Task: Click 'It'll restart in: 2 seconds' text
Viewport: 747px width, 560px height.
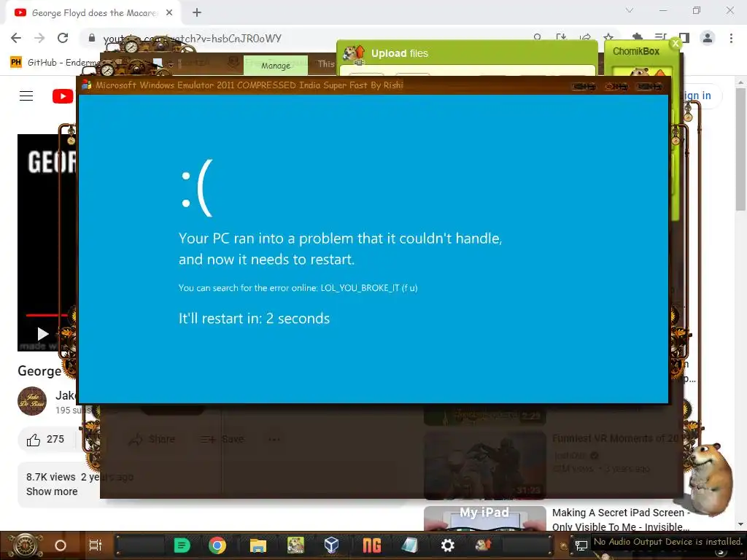Action: pyautogui.click(x=254, y=318)
